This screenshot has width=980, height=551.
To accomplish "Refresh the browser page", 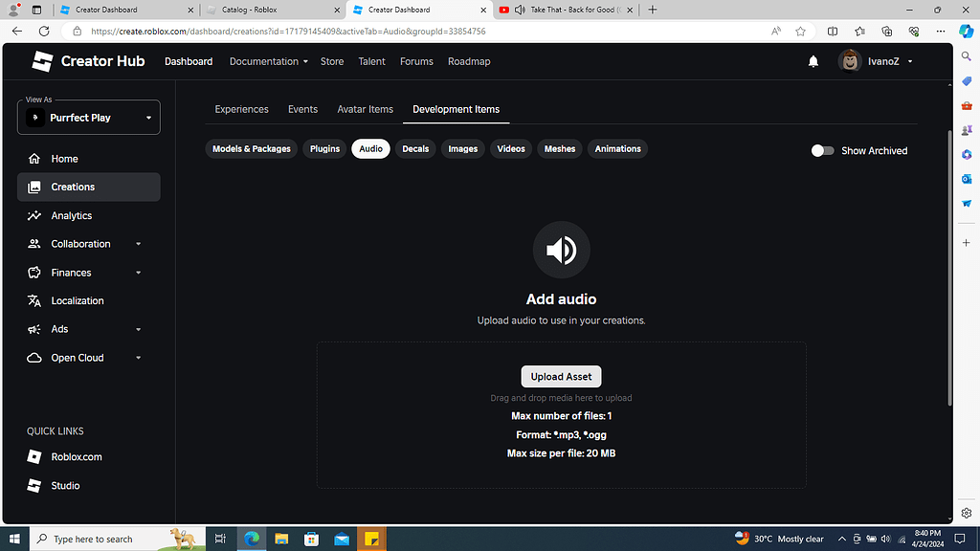I will click(44, 32).
